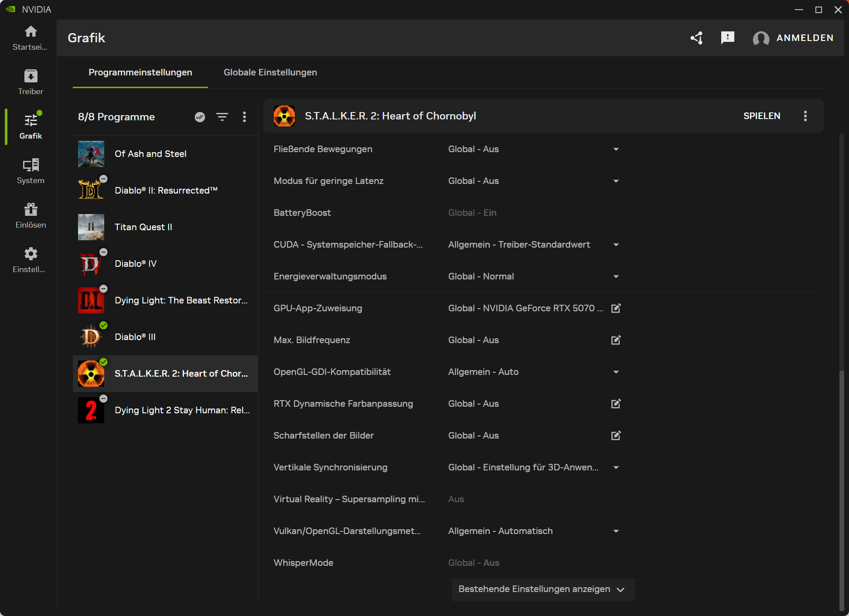Switch to Globale Einstellungen tab
The width and height of the screenshot is (849, 616).
[x=270, y=72]
